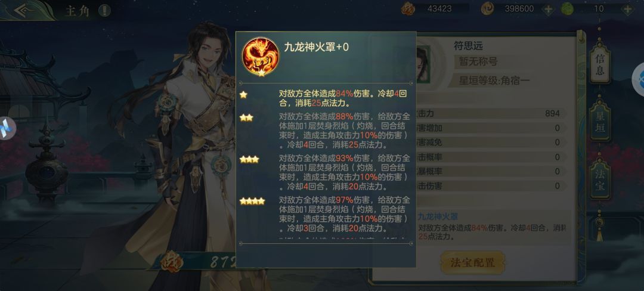
Task: Add more gold coins with plus button
Action: click(x=548, y=9)
